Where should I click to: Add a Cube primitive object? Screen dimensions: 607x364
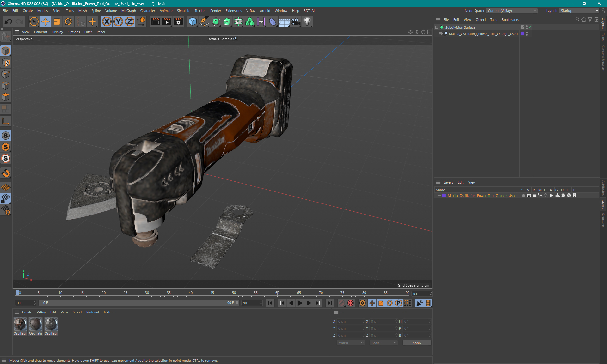tap(193, 21)
